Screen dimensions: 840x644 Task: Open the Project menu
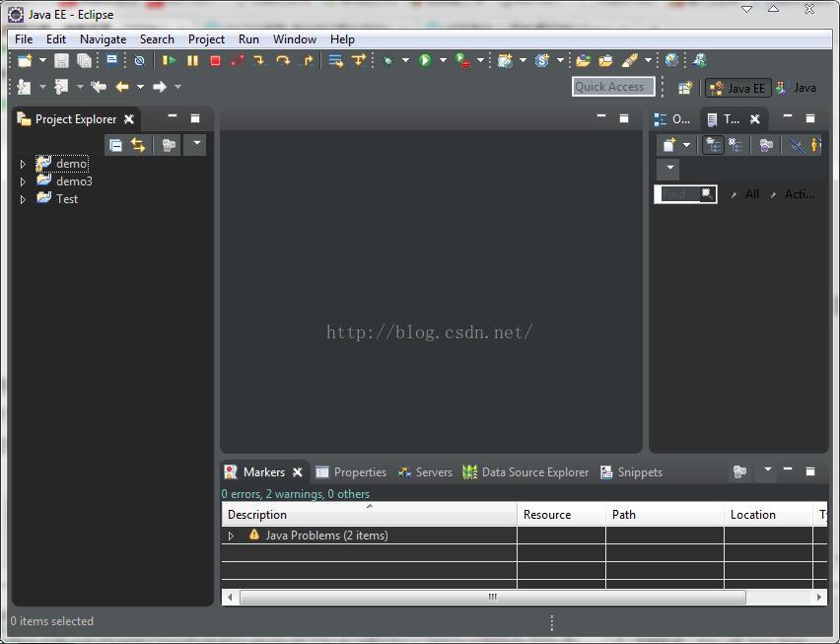[206, 39]
